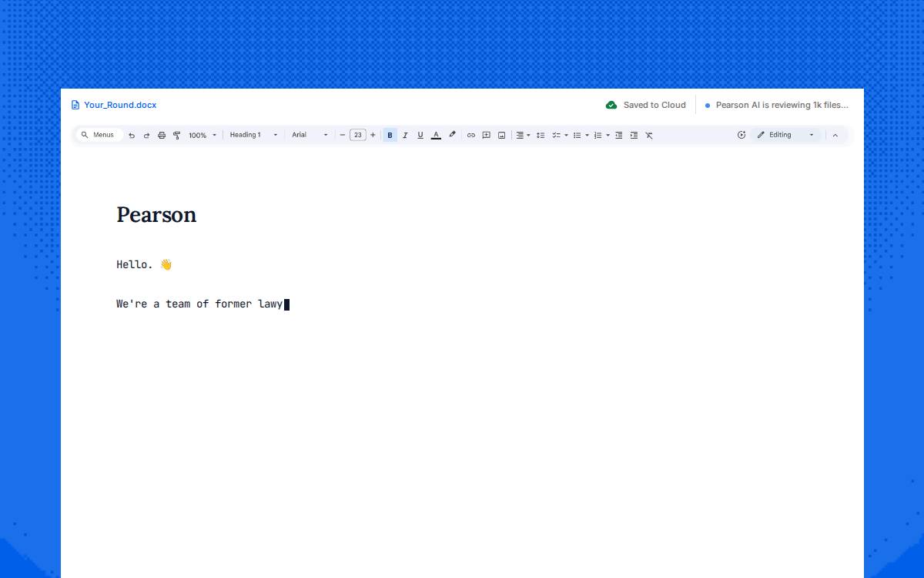The height and width of the screenshot is (578, 924).
Task: Click the font size field showing 23
Action: [358, 135]
